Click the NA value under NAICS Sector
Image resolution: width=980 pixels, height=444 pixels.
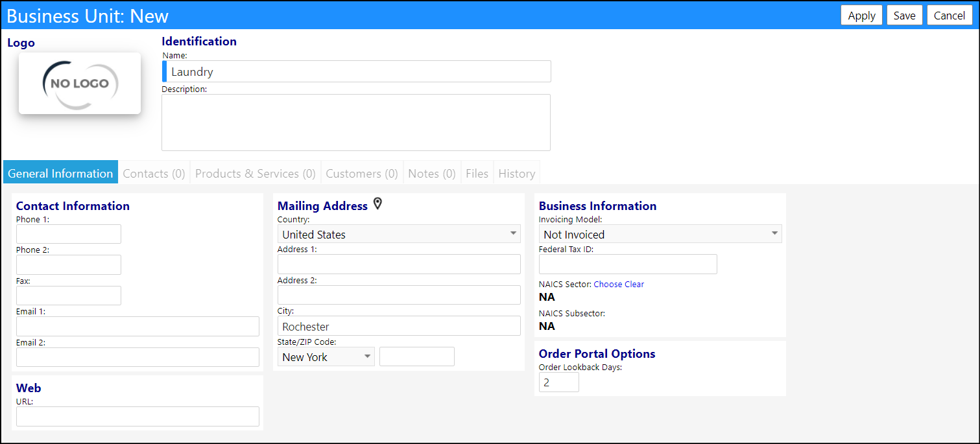click(x=547, y=297)
